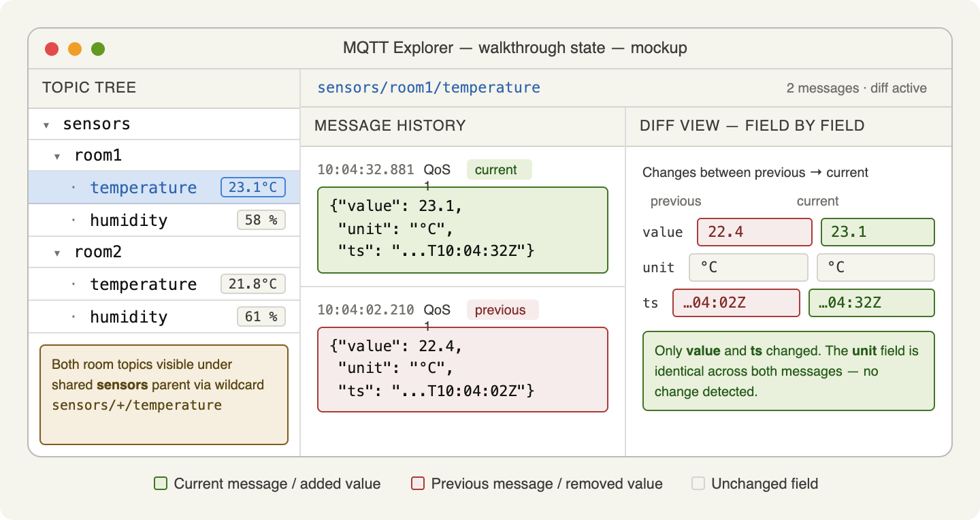Click the green 'Current message' legend swatch
The width and height of the screenshot is (980, 520).
161,484
